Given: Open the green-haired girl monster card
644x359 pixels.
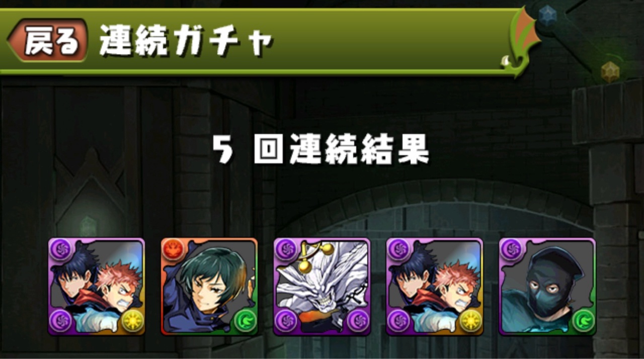Looking at the screenshot, I should tap(209, 287).
